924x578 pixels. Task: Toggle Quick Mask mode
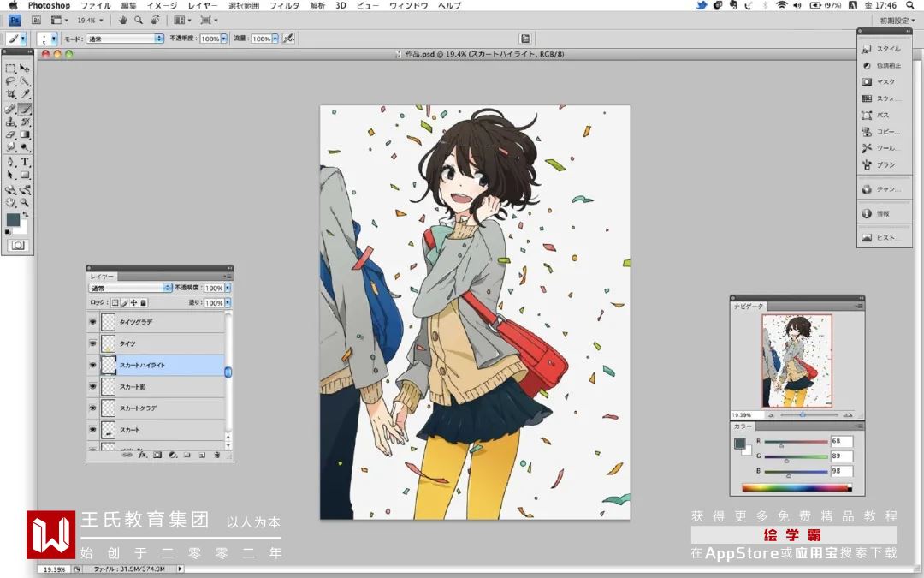(18, 245)
